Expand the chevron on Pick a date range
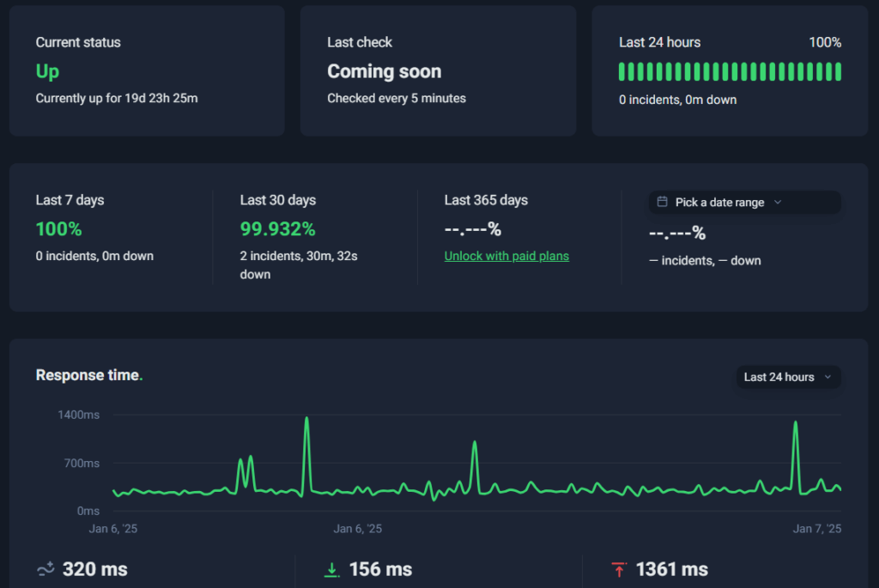879x588 pixels. pyautogui.click(x=778, y=203)
